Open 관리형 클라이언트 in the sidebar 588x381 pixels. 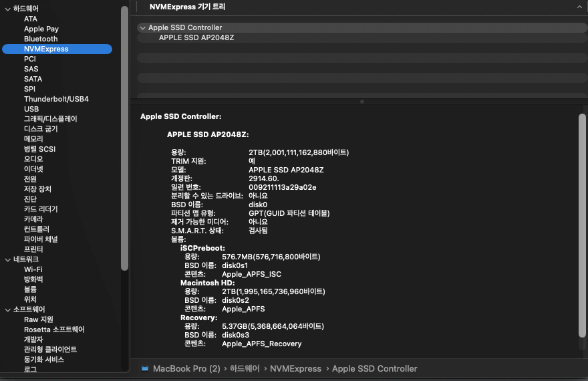(51, 350)
